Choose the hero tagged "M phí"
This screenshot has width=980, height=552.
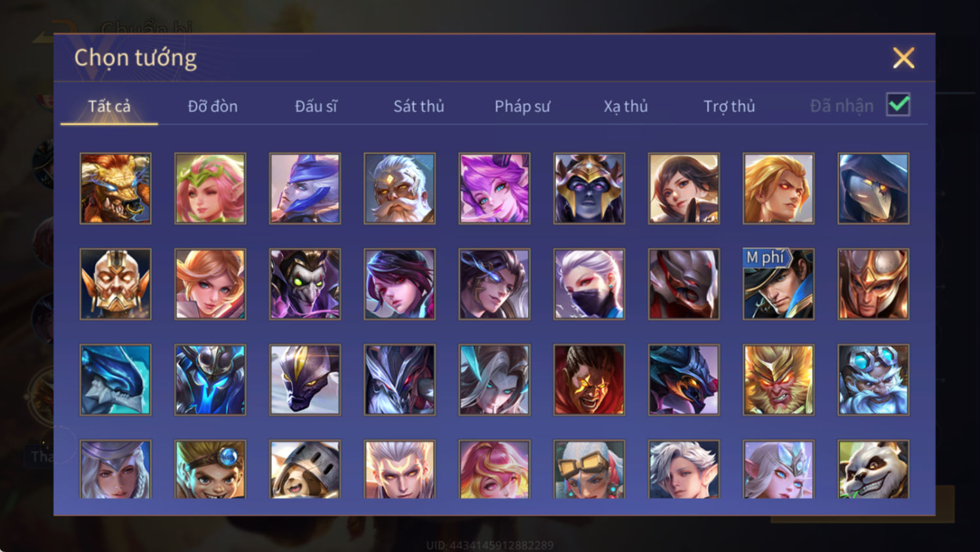pos(778,284)
